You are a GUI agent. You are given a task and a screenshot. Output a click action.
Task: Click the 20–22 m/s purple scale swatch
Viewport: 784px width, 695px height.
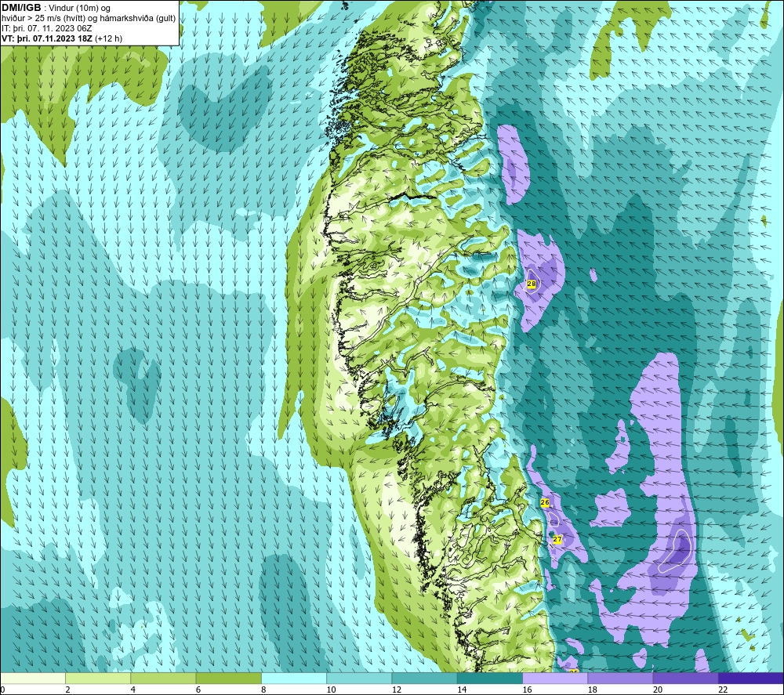(x=685, y=678)
